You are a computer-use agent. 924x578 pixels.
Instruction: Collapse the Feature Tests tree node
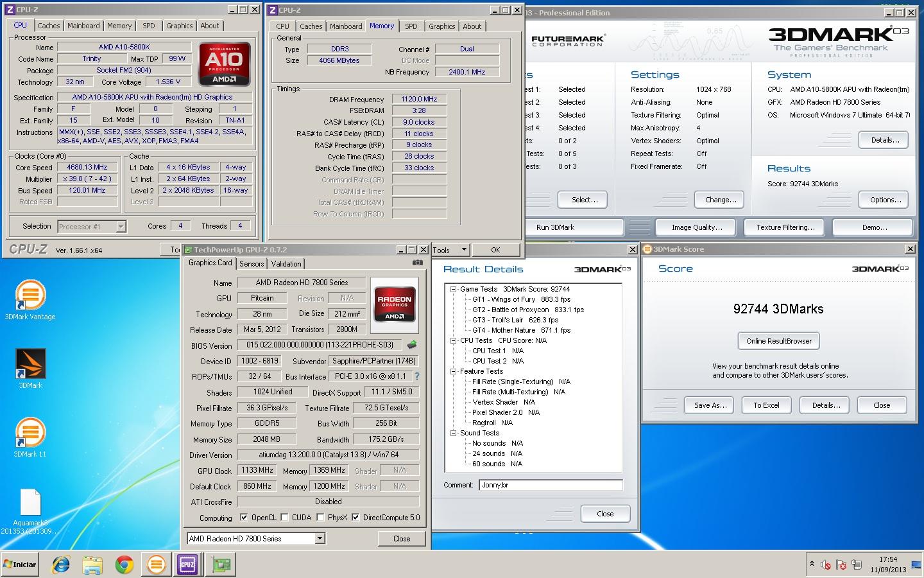pyautogui.click(x=453, y=372)
